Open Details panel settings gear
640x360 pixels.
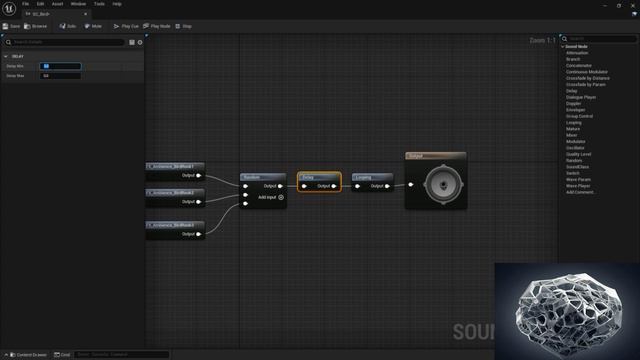pyautogui.click(x=140, y=42)
